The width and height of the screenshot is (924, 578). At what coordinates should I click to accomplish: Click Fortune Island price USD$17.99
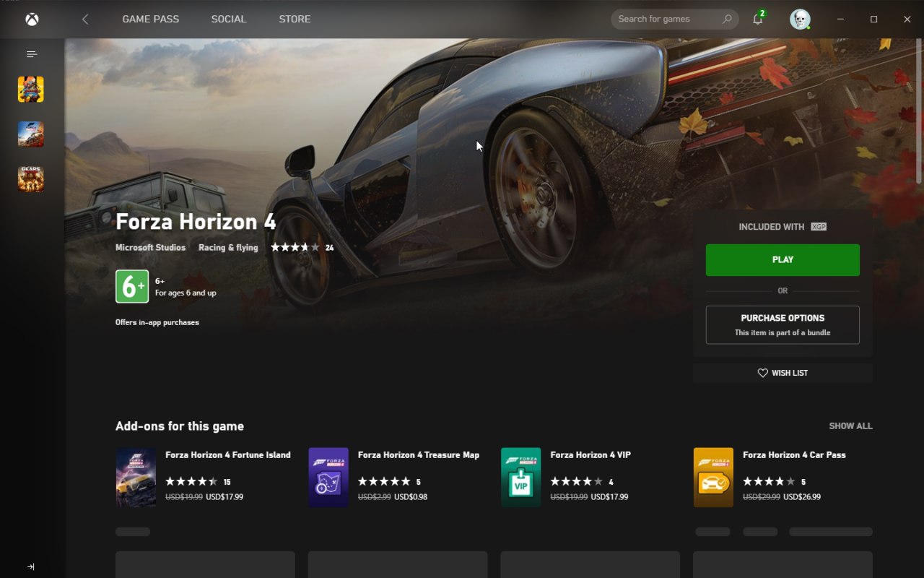[x=225, y=497]
